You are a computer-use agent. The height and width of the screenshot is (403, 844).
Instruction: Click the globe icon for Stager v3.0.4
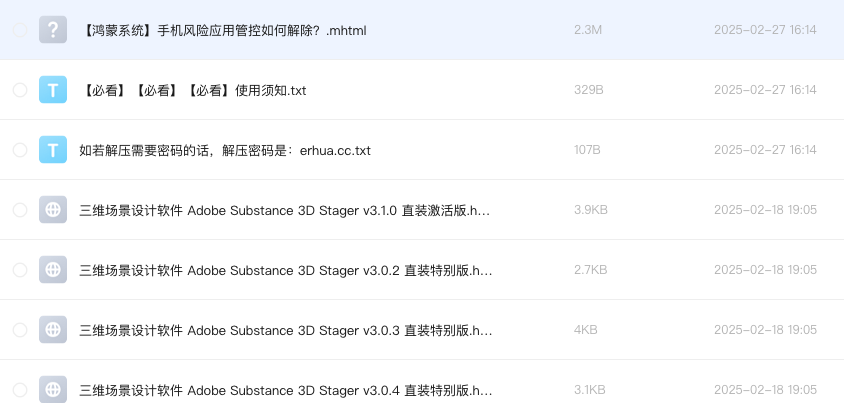tap(53, 389)
